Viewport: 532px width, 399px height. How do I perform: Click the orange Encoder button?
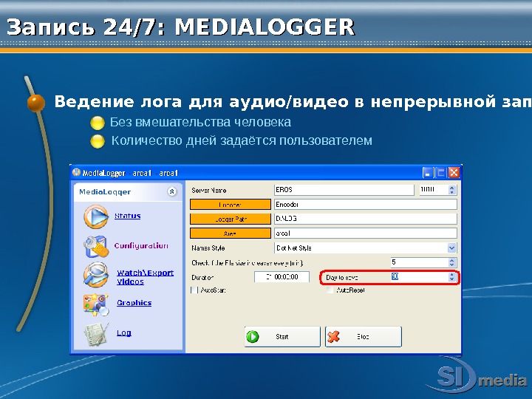[x=231, y=205]
